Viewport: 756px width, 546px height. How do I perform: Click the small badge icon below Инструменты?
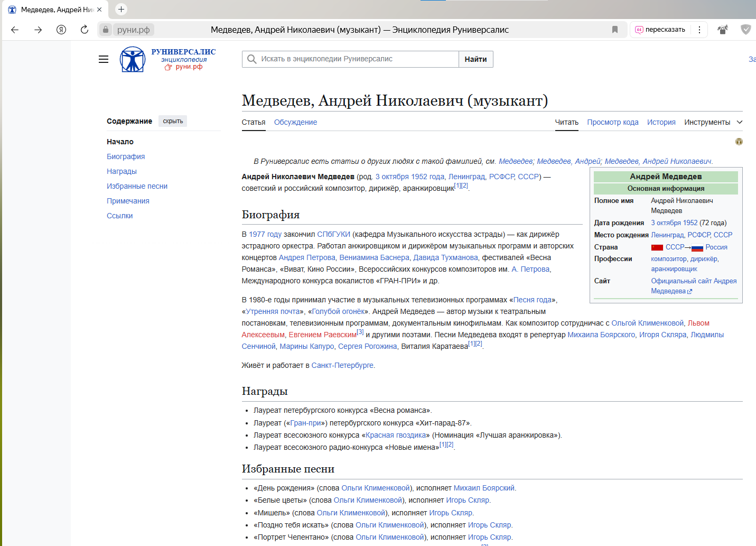739,142
